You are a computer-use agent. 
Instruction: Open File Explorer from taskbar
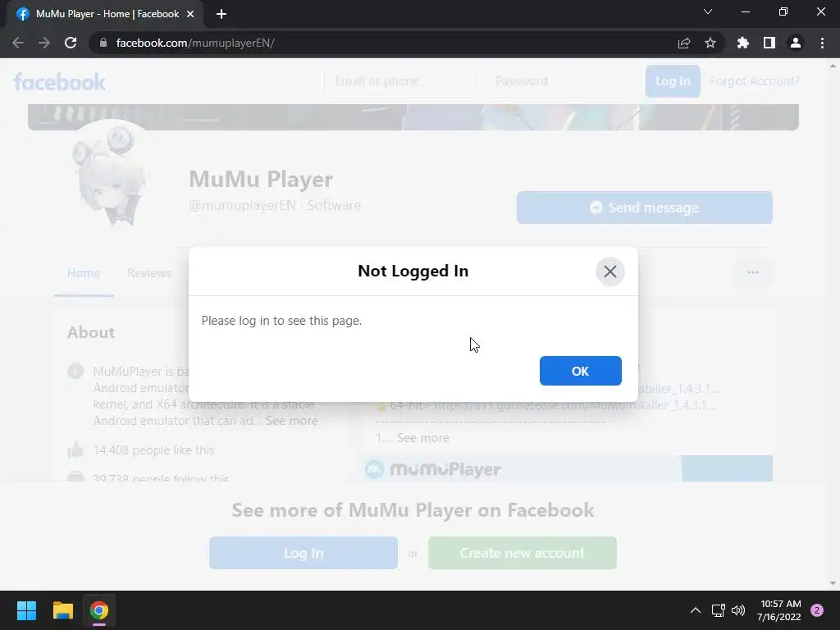[x=62, y=610]
